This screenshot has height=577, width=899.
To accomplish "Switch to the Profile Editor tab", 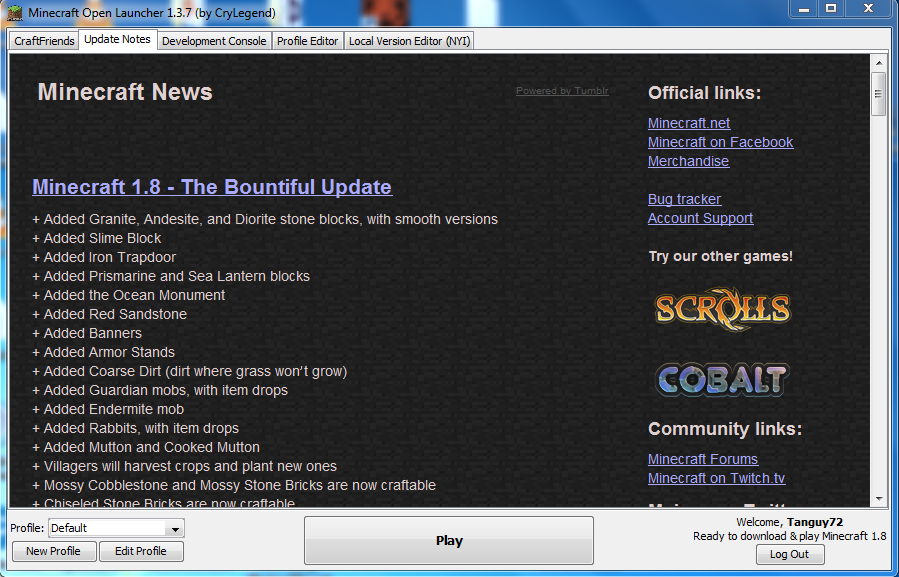I will [x=307, y=41].
